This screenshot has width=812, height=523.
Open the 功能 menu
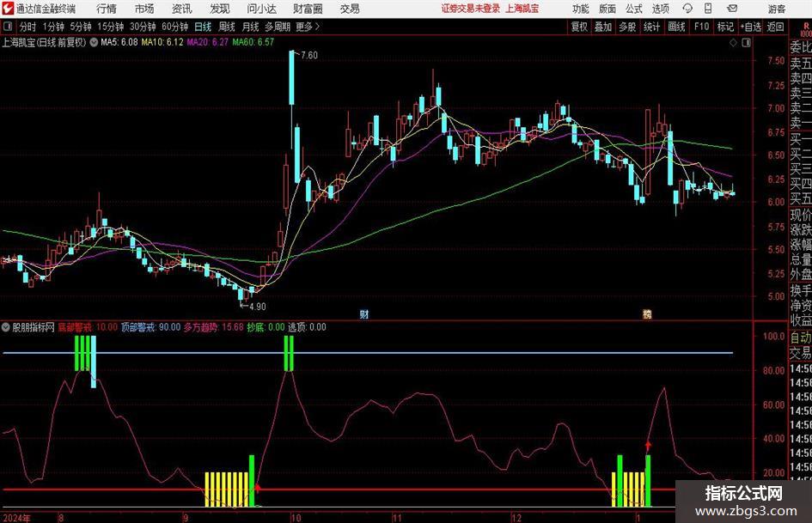point(581,9)
